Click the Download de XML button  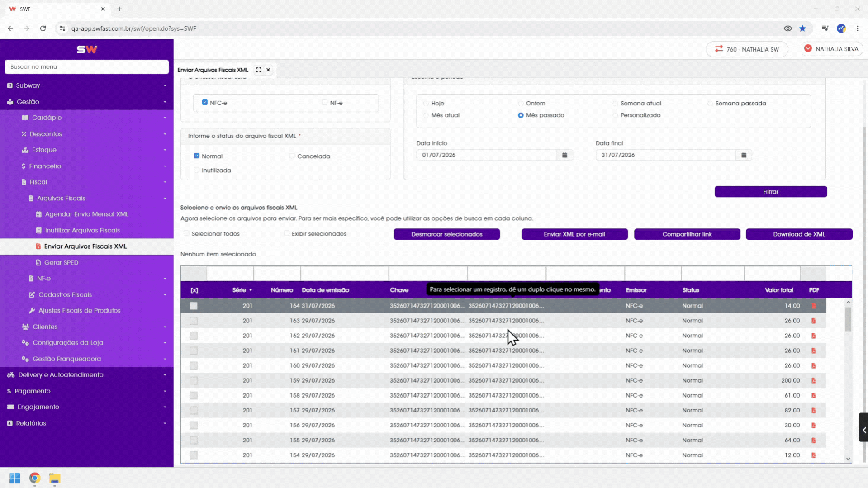pos(799,234)
